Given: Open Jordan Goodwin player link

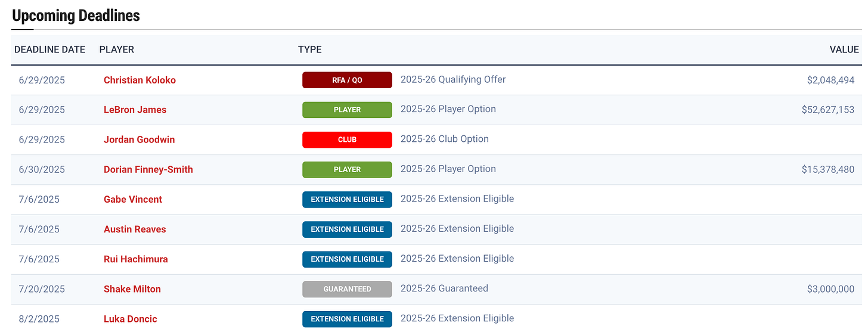Looking at the screenshot, I should [x=139, y=139].
